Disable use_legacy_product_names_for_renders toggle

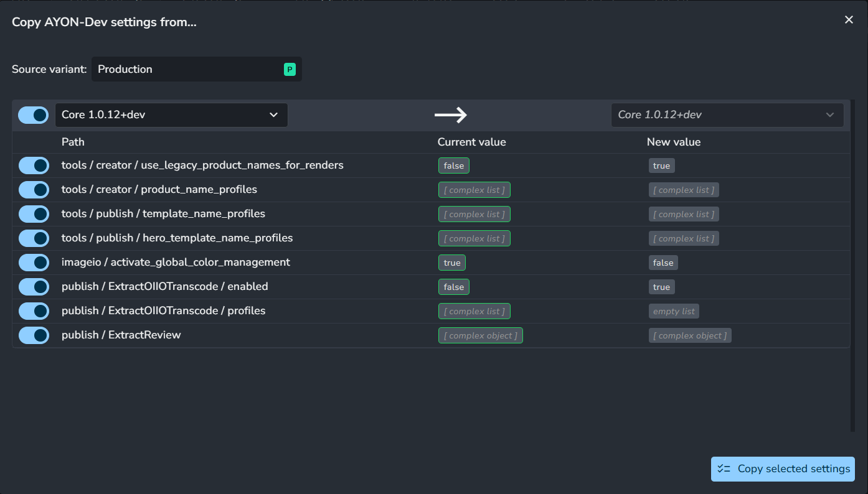click(x=34, y=165)
